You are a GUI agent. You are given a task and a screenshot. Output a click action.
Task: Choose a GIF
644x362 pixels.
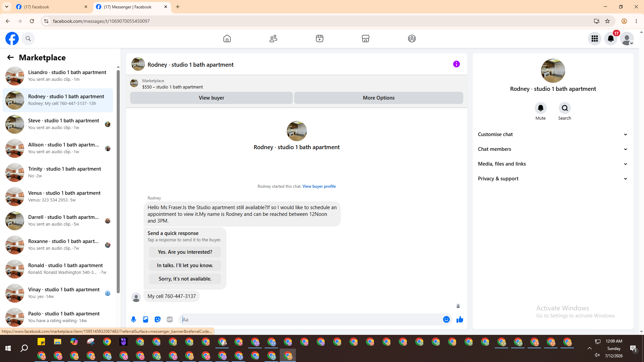[x=170, y=319]
